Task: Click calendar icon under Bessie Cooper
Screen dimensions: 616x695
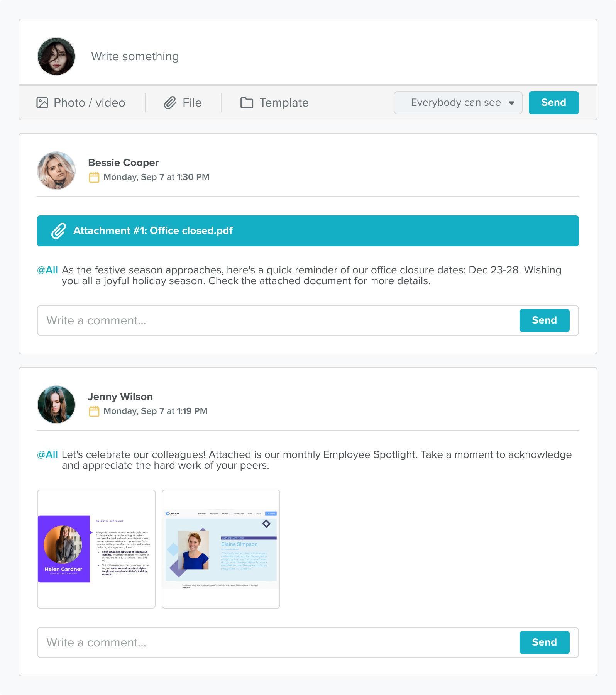Action: (x=94, y=177)
